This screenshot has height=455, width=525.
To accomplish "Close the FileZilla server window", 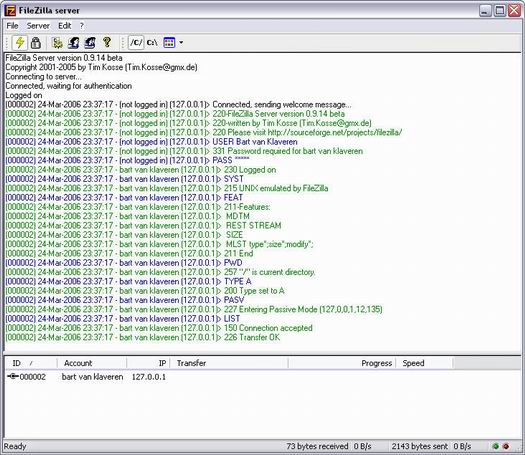I will click(514, 11).
